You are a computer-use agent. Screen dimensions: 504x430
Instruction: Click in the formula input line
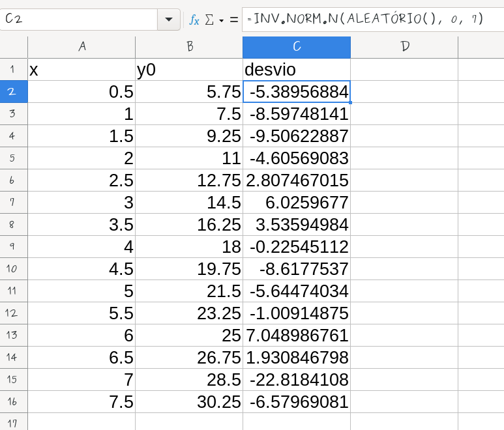tap(372, 19)
